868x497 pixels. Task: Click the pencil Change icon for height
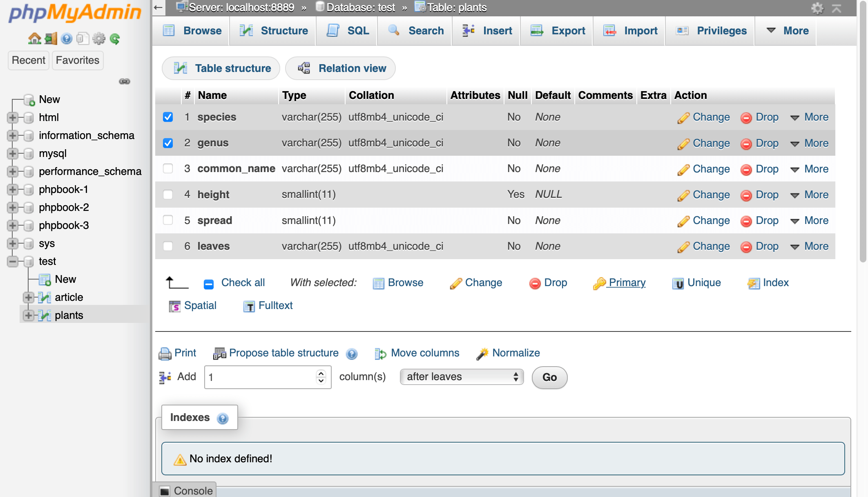(683, 195)
